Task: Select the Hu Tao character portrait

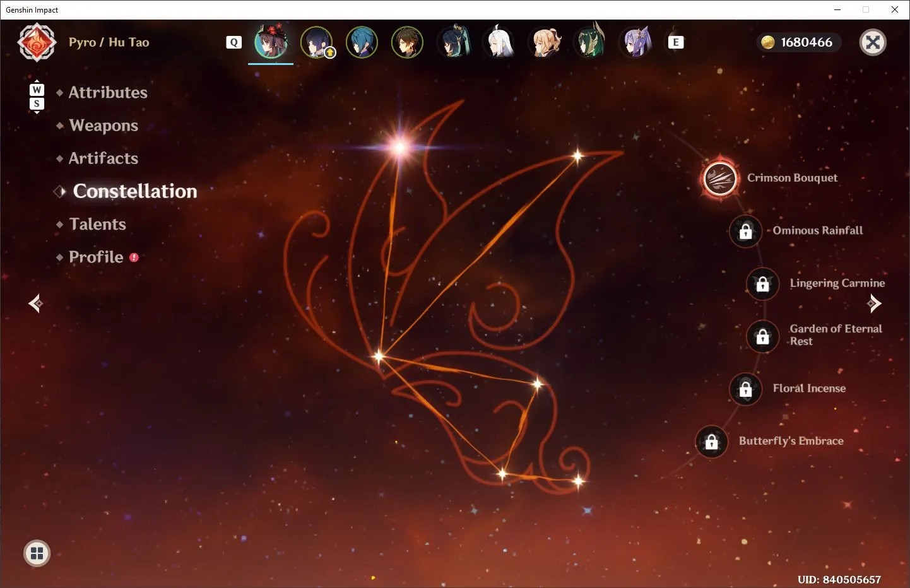Action: (271, 42)
